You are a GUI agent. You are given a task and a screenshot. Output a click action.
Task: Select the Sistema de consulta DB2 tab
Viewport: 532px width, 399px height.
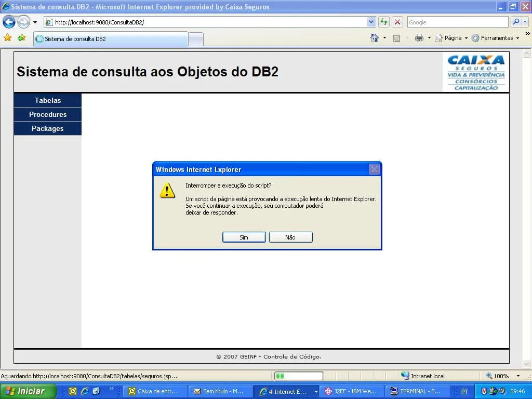(111, 39)
